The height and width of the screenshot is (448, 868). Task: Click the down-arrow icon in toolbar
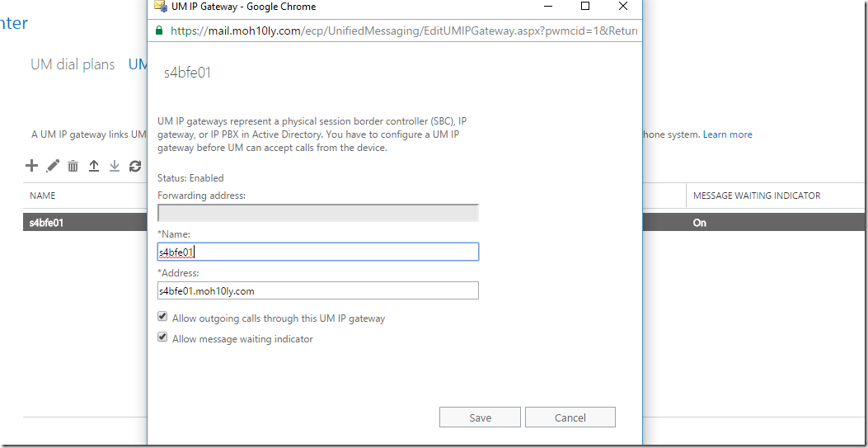114,166
